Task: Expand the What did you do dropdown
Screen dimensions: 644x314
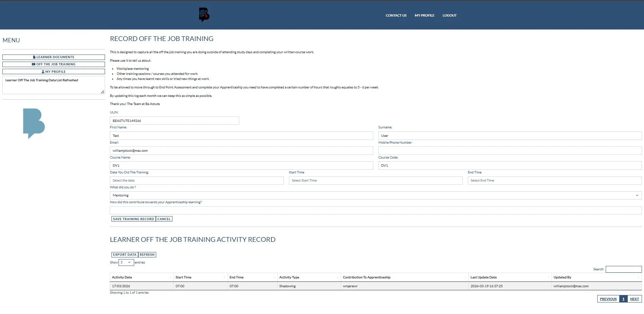Action: coord(376,195)
